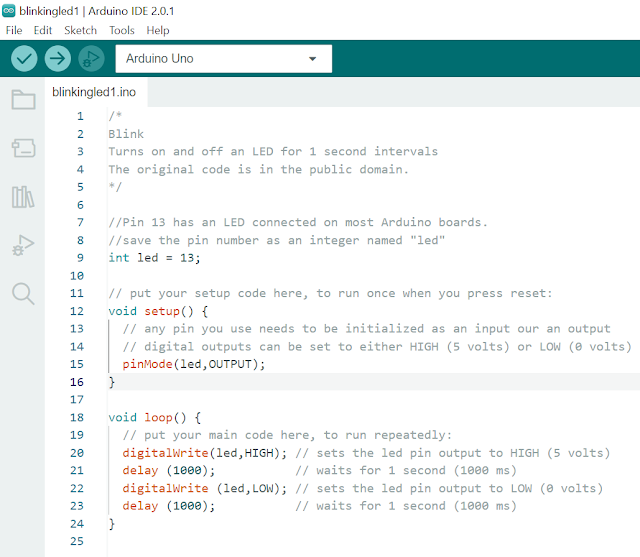Open the Sketchbook folder sidebar icon

23,99
